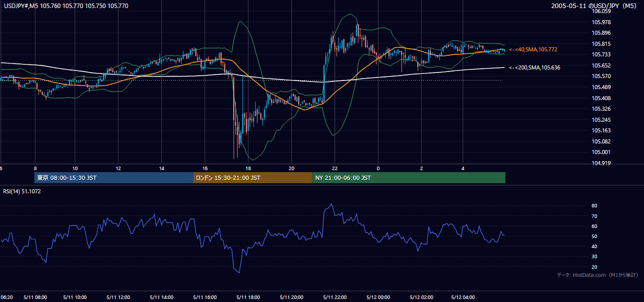Click the 5/11 10:00 bottom time label
Image resolution: width=644 pixels, height=302 pixels.
point(75,297)
